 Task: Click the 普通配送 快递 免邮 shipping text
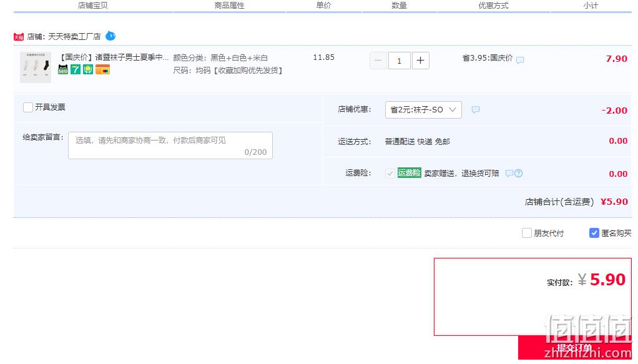[x=417, y=142]
